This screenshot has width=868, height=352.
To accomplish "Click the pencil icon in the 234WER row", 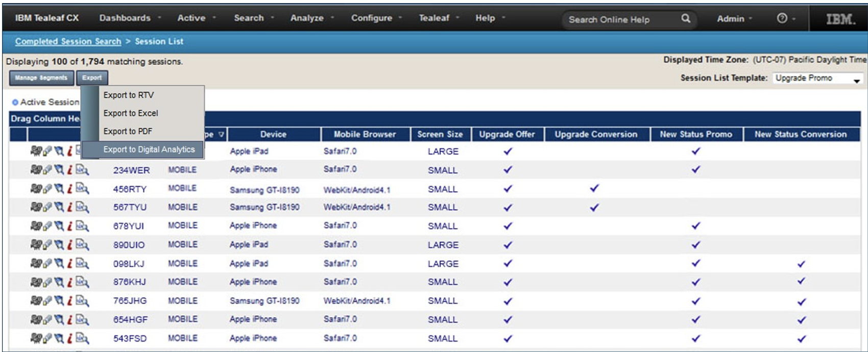I will coord(47,169).
